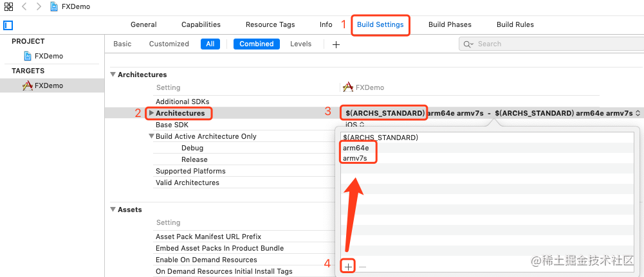Go forward with the right chevron
644x277 pixels.
click(39, 6)
